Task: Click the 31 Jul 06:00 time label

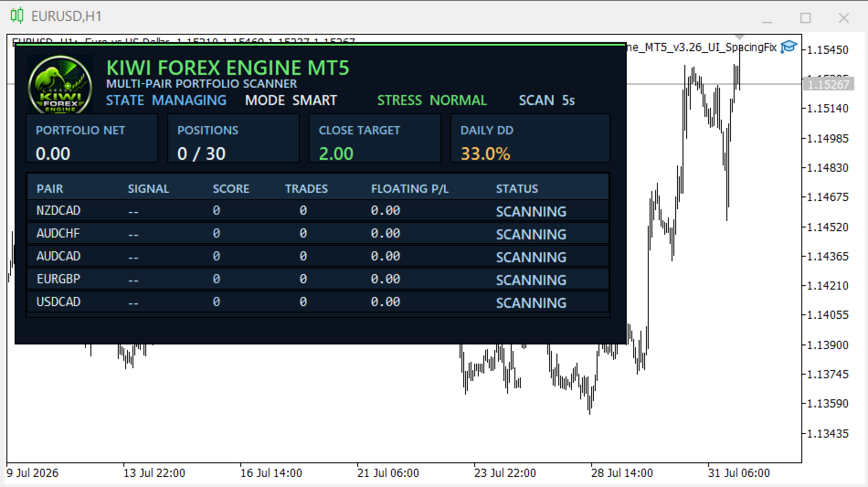Action: tap(738, 473)
